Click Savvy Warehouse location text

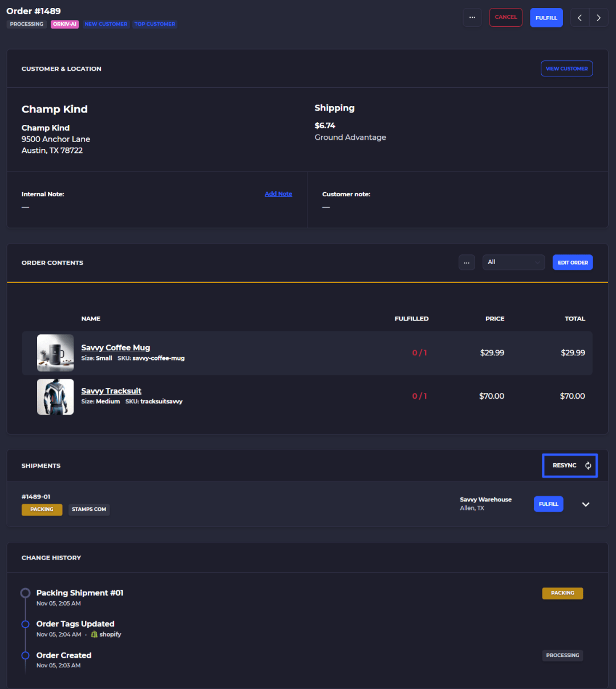point(486,500)
